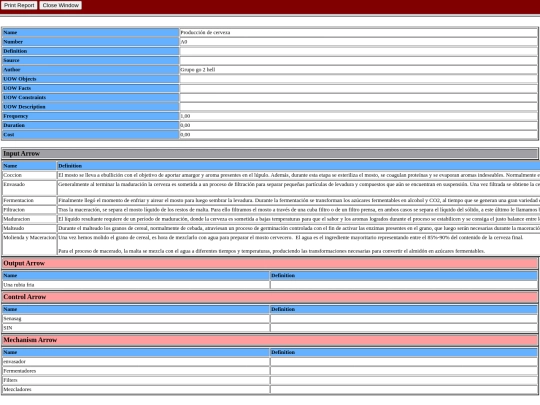Screen dimensions: 540x405
Task: Select the Filters mechanism row
Action: [270, 380]
